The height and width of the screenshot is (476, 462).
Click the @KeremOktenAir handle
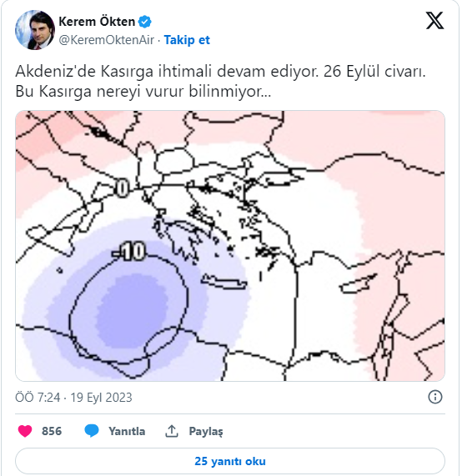point(106,40)
